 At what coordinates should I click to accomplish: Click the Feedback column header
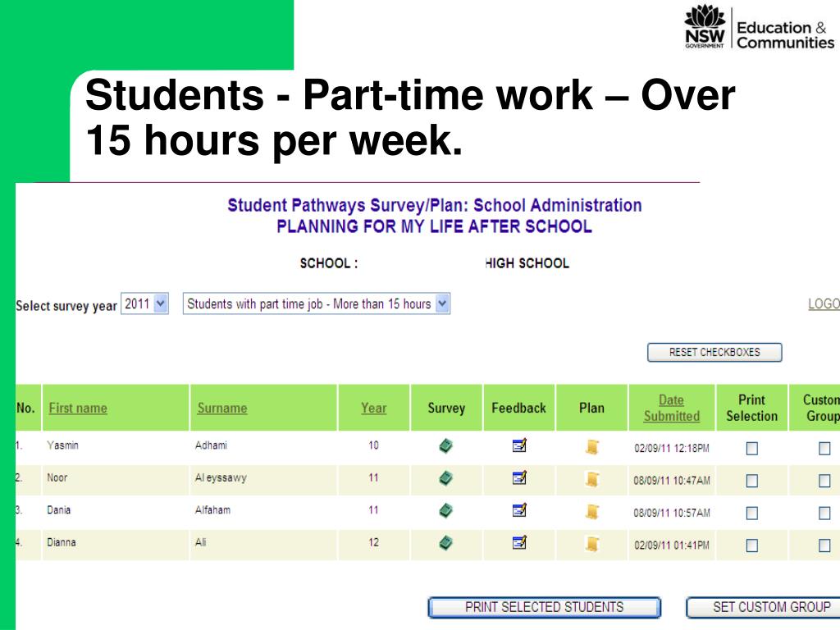[x=518, y=409]
